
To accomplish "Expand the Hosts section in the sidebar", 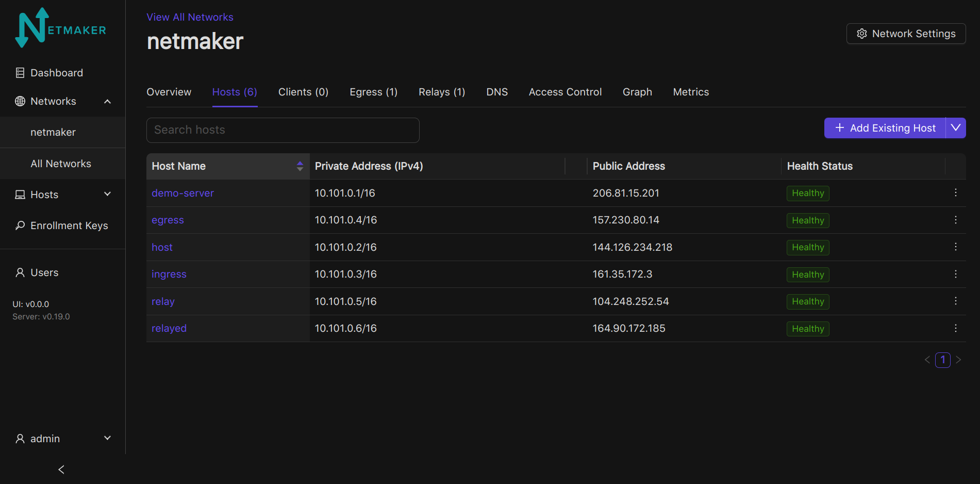I will (x=107, y=194).
